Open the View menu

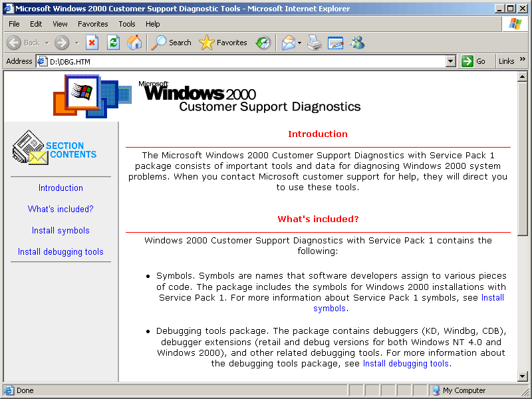[x=60, y=24]
